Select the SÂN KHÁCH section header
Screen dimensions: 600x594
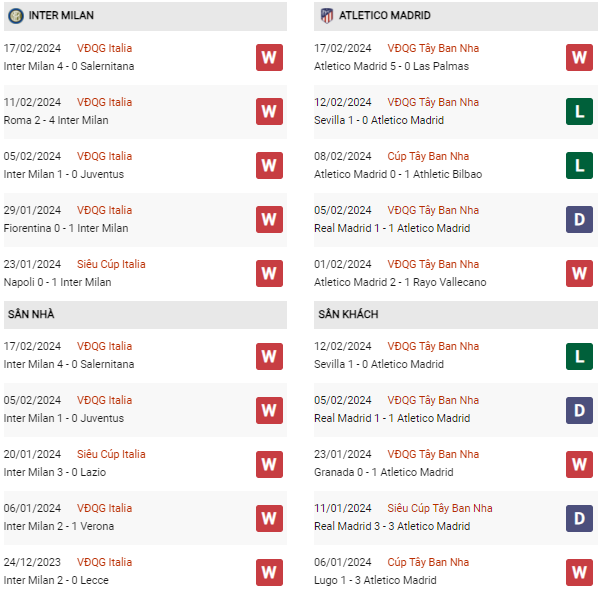(348, 314)
